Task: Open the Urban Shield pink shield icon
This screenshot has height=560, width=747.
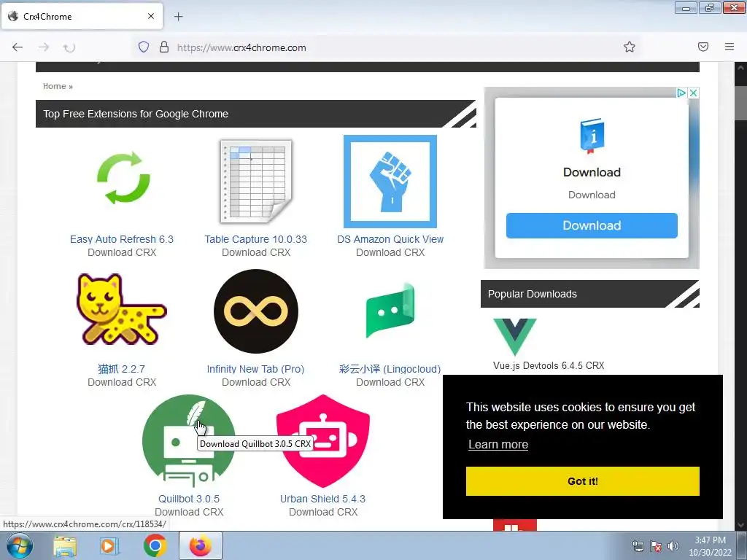Action: click(323, 441)
